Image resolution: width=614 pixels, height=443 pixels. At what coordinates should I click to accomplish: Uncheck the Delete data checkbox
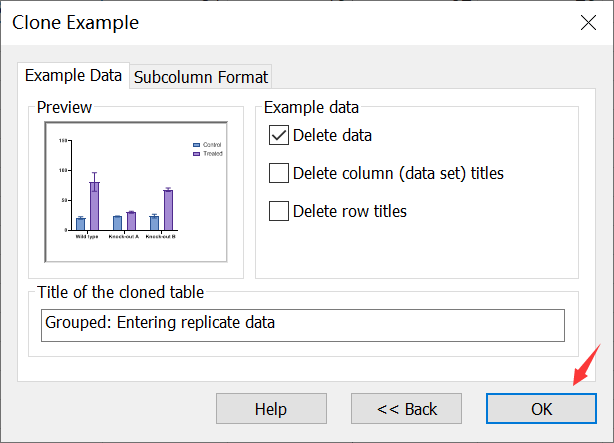(279, 135)
